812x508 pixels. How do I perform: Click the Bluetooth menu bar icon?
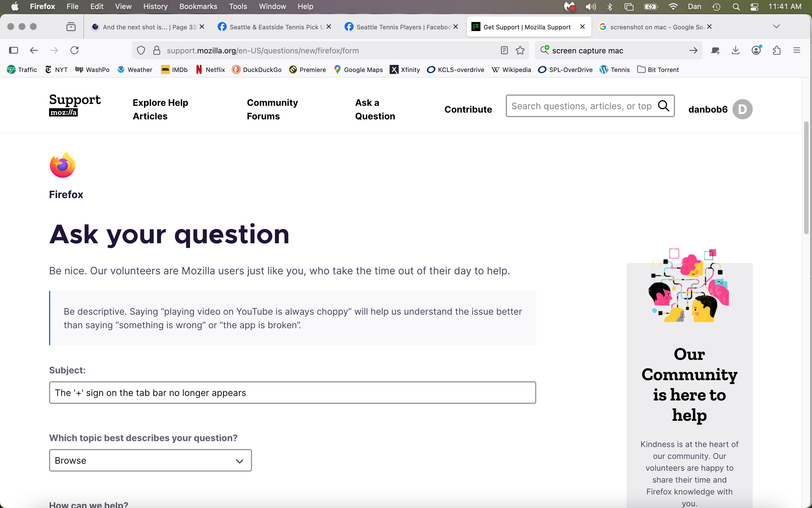click(x=610, y=7)
